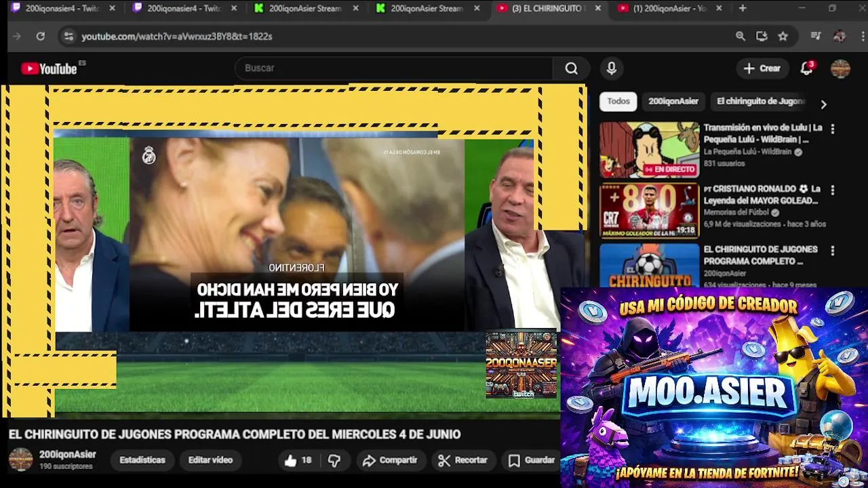Click the 'Memorias del Fútbol' channel name
The height and width of the screenshot is (488, 868).
(736, 213)
